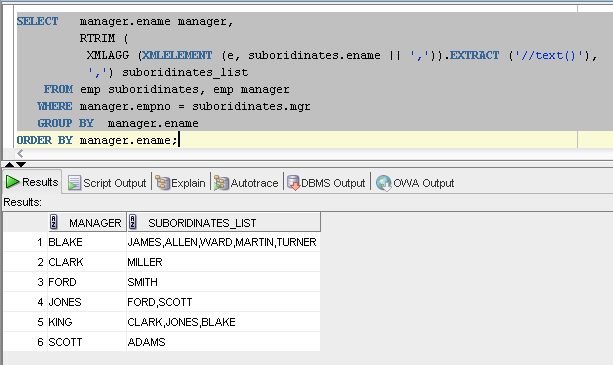
Task: Click the ADAMS subordinates cell
Action: click(x=223, y=342)
